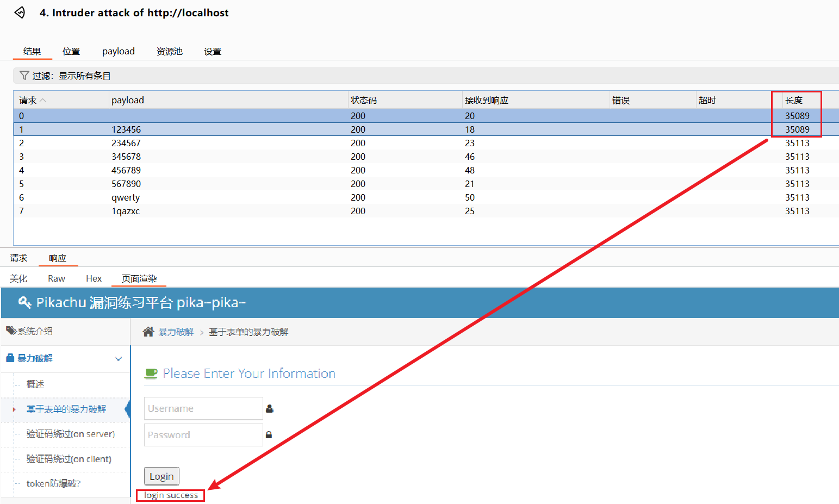Switch to 美化 response view
The image size is (839, 504).
(18, 278)
